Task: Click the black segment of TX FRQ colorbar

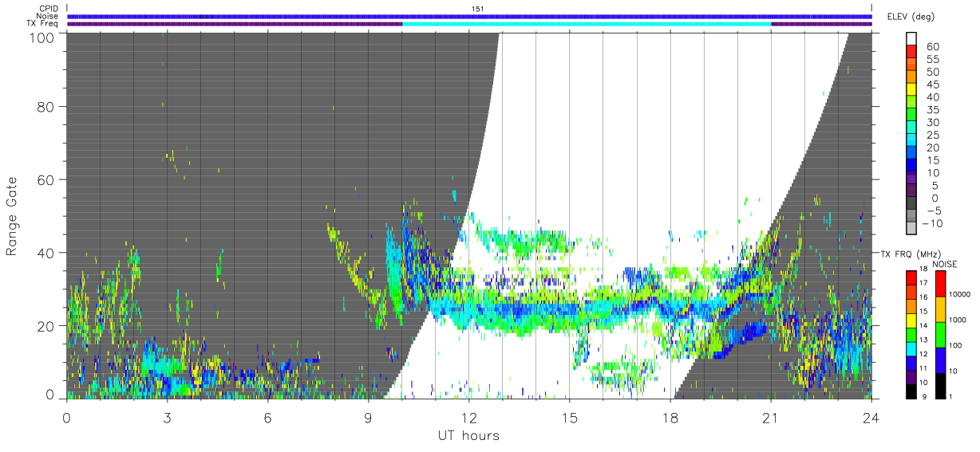Action: [x=911, y=390]
